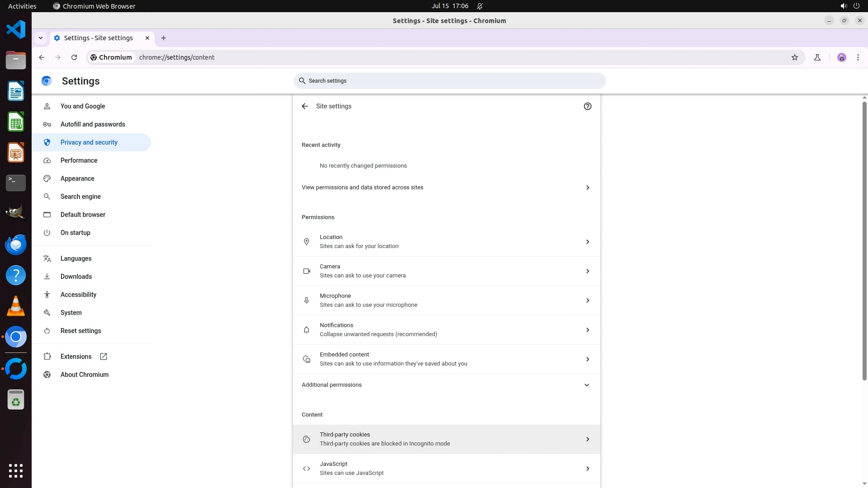Click the Site settings help question-mark icon
Viewport: 868px width, 488px height.
(x=587, y=106)
